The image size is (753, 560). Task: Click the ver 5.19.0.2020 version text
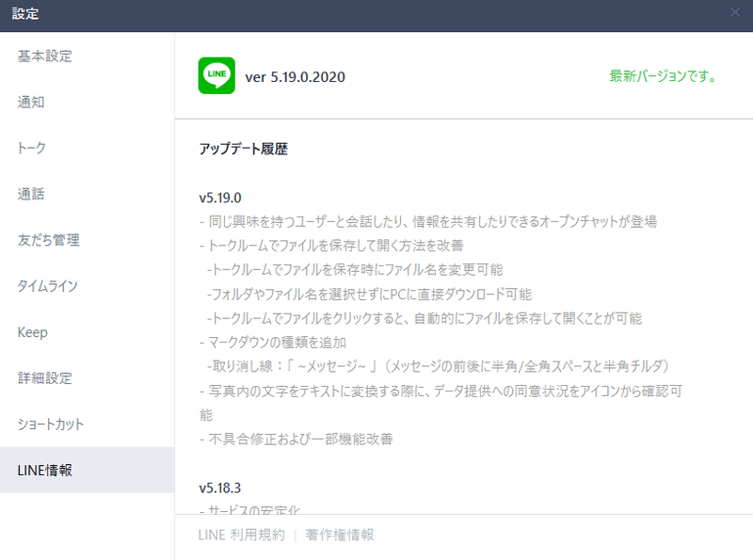click(295, 77)
